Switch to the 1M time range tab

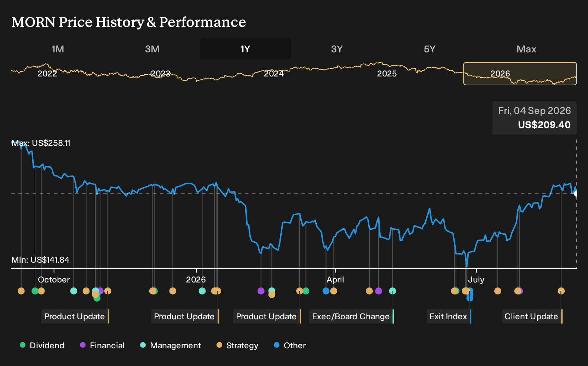click(x=58, y=49)
